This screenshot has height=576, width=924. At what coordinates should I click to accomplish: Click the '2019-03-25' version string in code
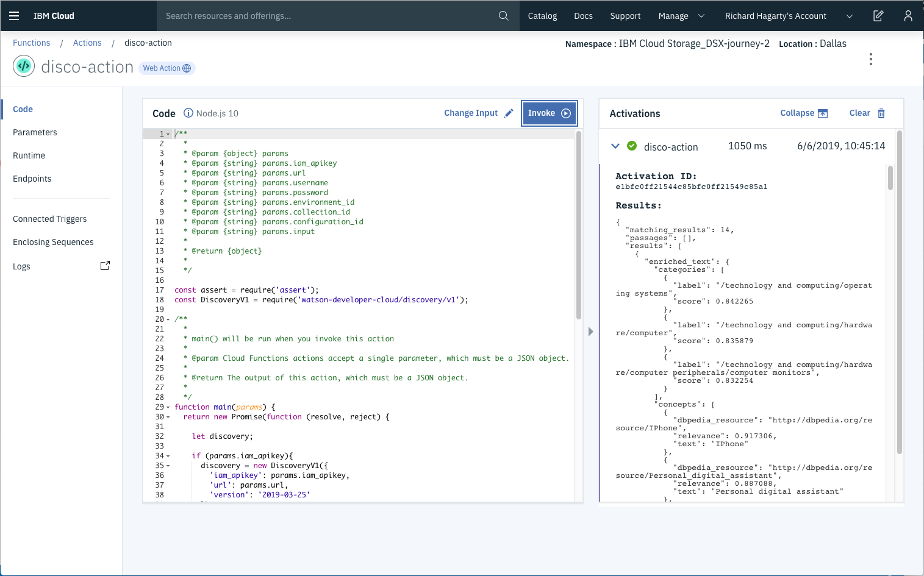pyautogui.click(x=284, y=495)
